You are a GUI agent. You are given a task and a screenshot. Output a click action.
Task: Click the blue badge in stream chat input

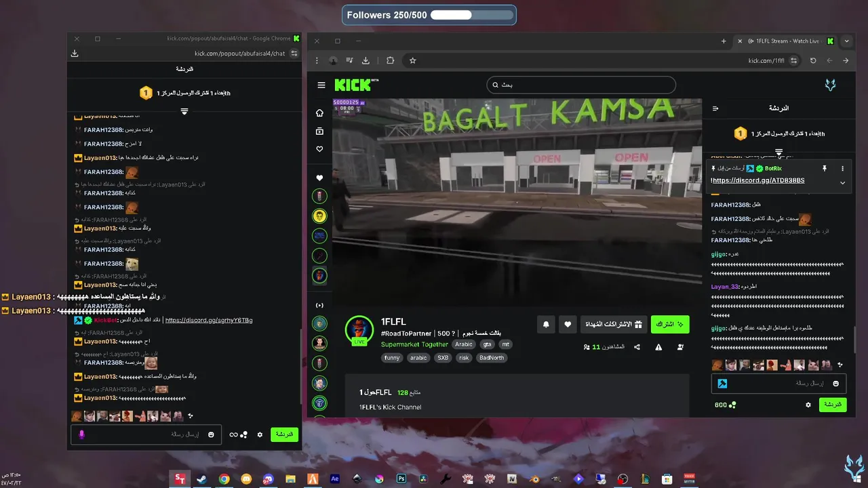click(x=723, y=384)
